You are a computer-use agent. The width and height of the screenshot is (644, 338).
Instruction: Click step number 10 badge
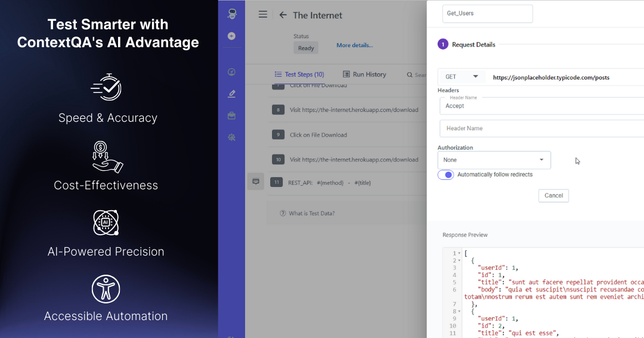(x=278, y=159)
